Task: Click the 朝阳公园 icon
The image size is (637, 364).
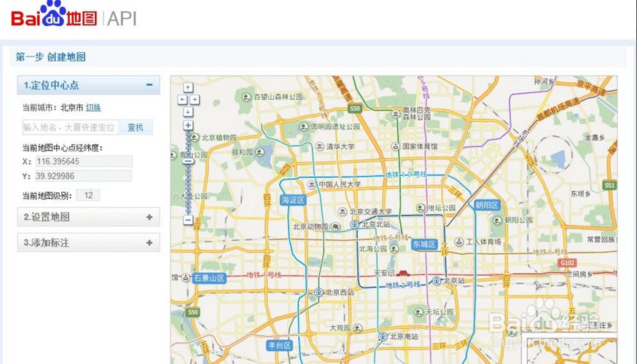Action: 497,221
